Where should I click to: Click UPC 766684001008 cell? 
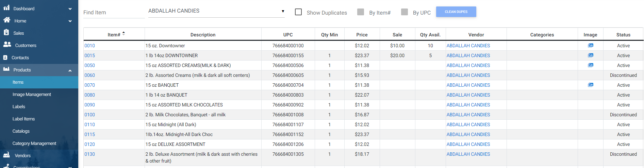click(288, 115)
